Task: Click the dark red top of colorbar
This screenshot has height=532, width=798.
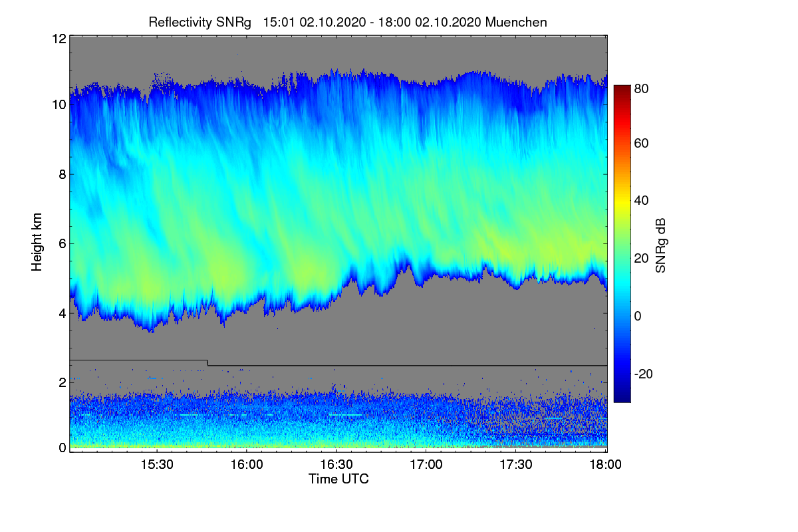Action: click(x=621, y=89)
